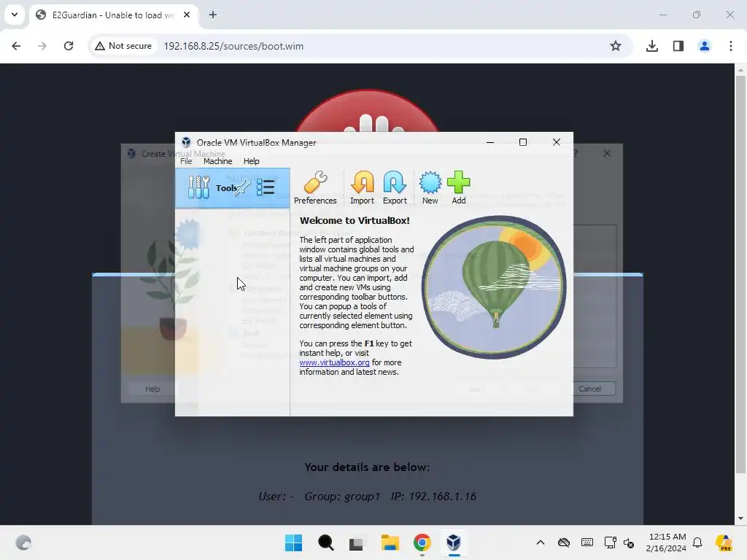Click the touch keyboard tray icon
The height and width of the screenshot is (560, 747).
(x=587, y=542)
